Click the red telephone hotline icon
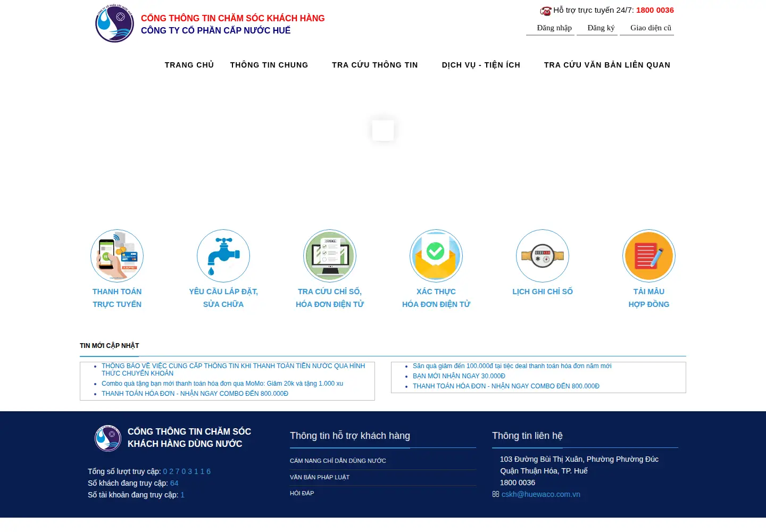Screen dimensions: 766x532 coord(546,11)
